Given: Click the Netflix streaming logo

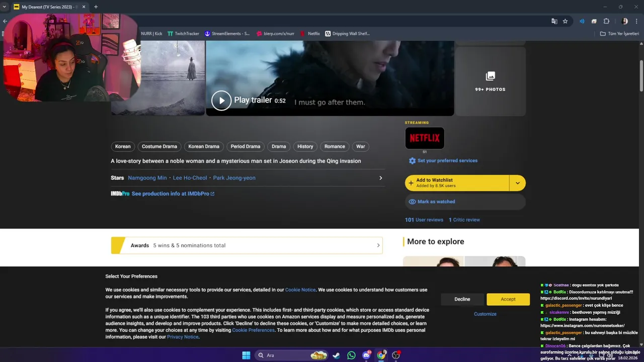Looking at the screenshot, I should point(425,138).
